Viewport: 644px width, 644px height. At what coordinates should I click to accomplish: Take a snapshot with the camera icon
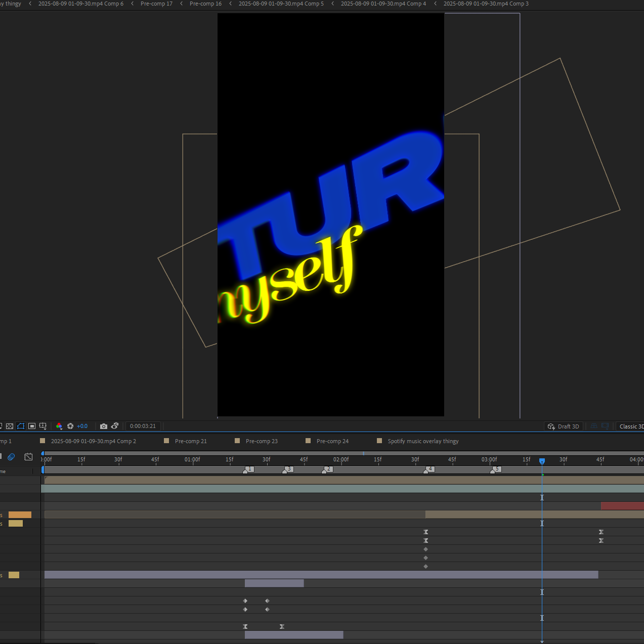(104, 426)
